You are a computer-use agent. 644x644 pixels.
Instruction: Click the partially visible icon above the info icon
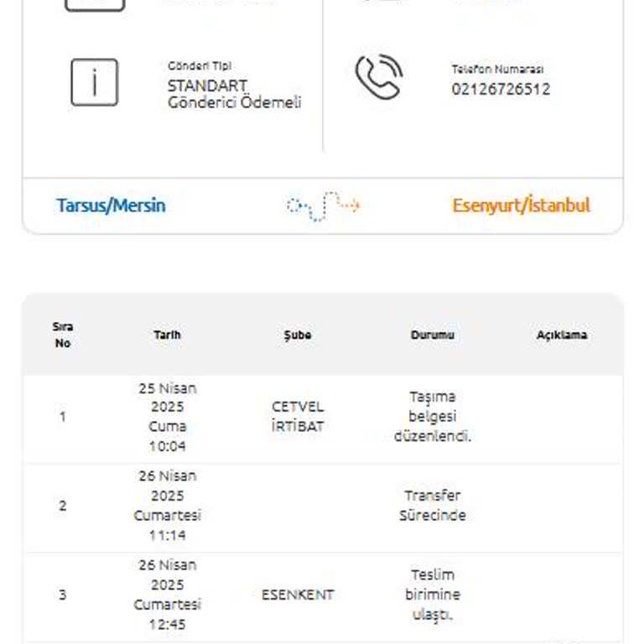click(94, 5)
